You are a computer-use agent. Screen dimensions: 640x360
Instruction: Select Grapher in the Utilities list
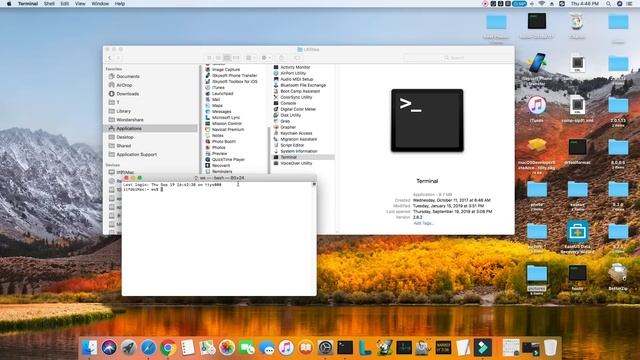click(288, 127)
